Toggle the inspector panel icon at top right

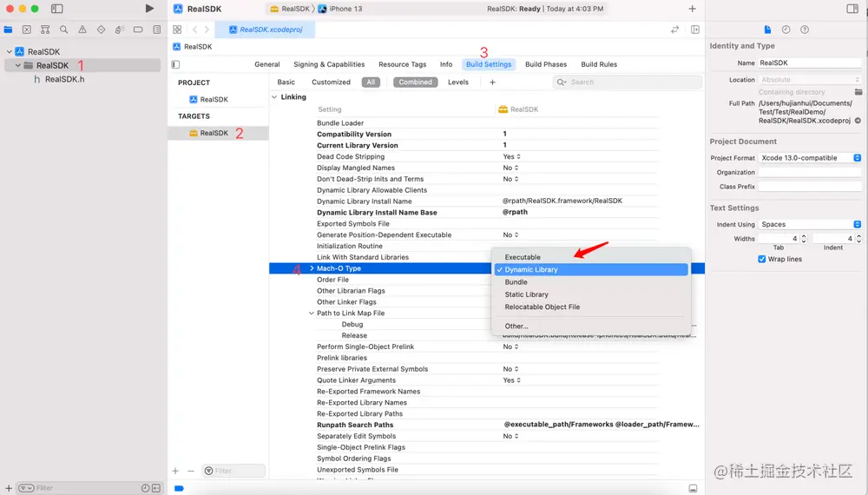[x=852, y=9]
